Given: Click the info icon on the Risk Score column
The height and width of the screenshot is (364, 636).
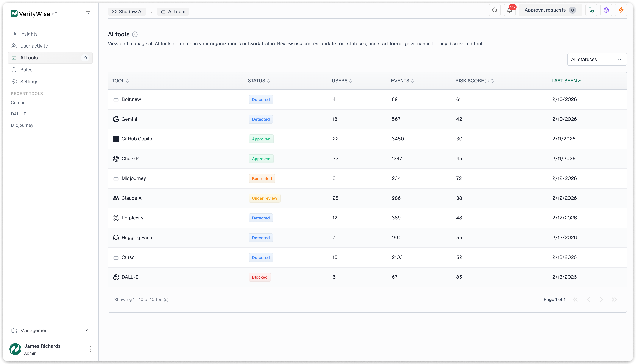Looking at the screenshot, I should (487, 81).
